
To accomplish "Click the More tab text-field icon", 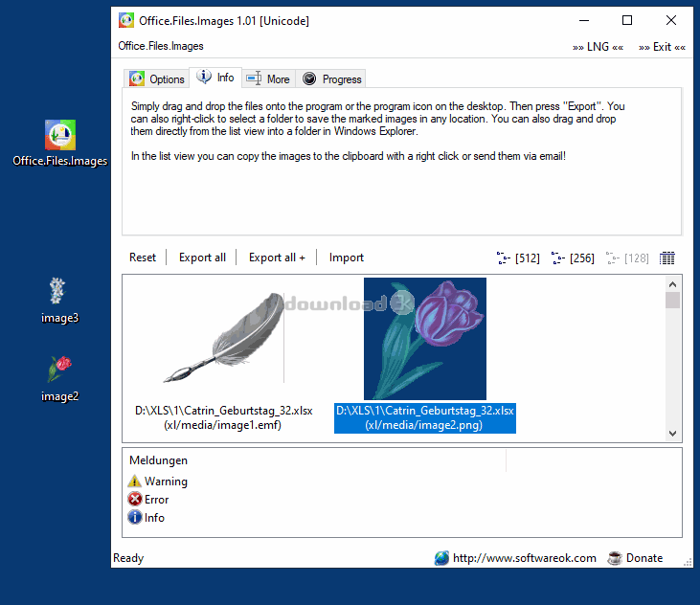I will click(x=254, y=78).
